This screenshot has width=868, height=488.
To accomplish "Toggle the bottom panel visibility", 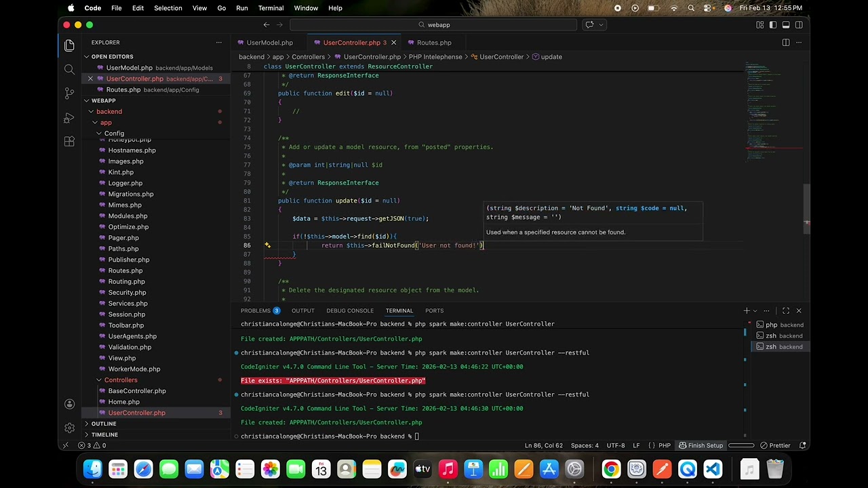I will coord(786,25).
